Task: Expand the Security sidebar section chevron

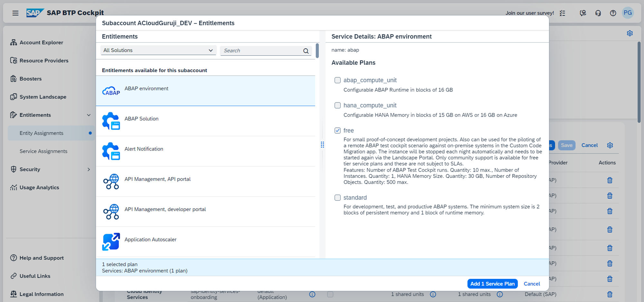Action: point(89,170)
